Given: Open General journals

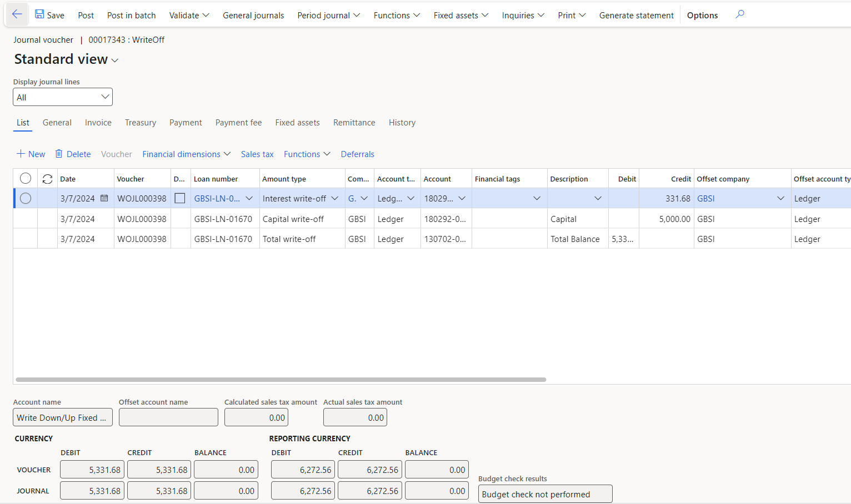Looking at the screenshot, I should coord(253,15).
